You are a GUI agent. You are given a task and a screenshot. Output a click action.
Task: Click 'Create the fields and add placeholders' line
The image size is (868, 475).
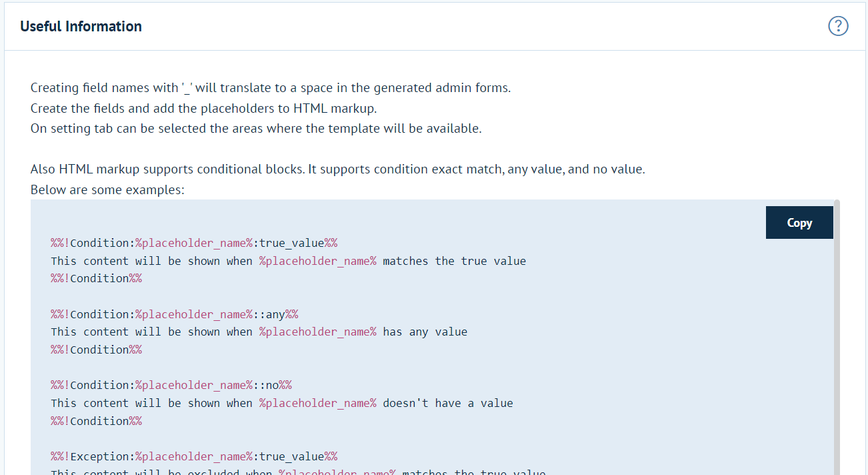click(203, 108)
